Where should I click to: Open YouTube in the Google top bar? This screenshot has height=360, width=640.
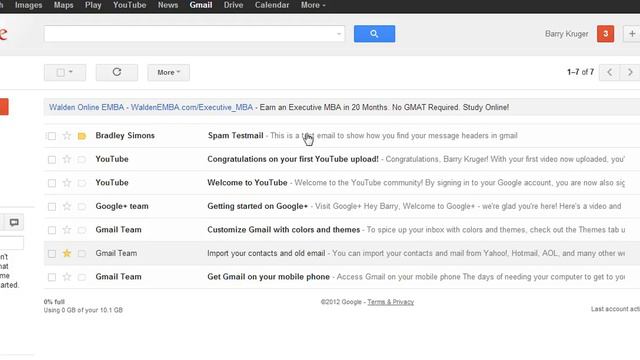129,5
